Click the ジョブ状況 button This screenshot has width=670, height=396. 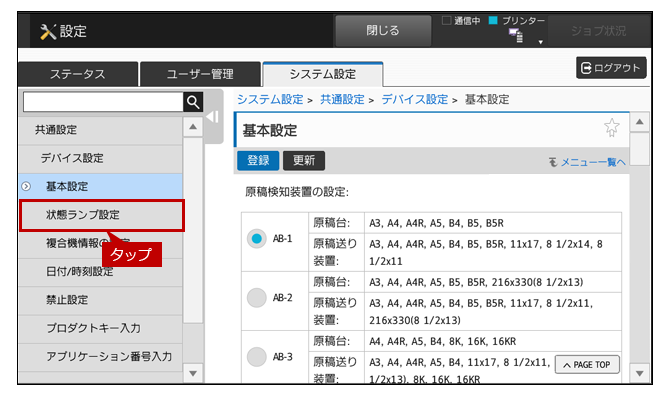click(x=598, y=31)
